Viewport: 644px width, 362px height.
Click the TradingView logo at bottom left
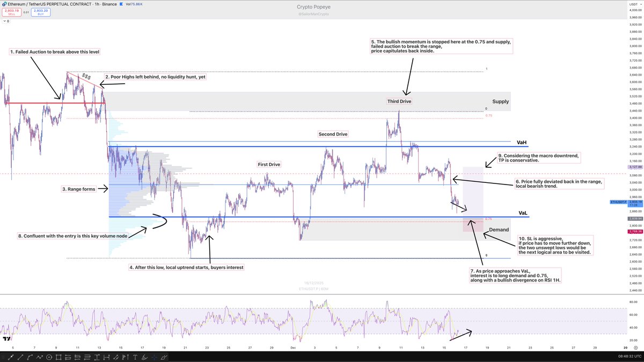[x=7, y=339]
